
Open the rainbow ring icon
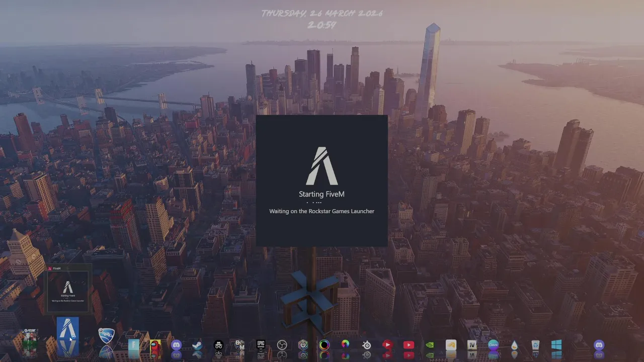[324, 345]
